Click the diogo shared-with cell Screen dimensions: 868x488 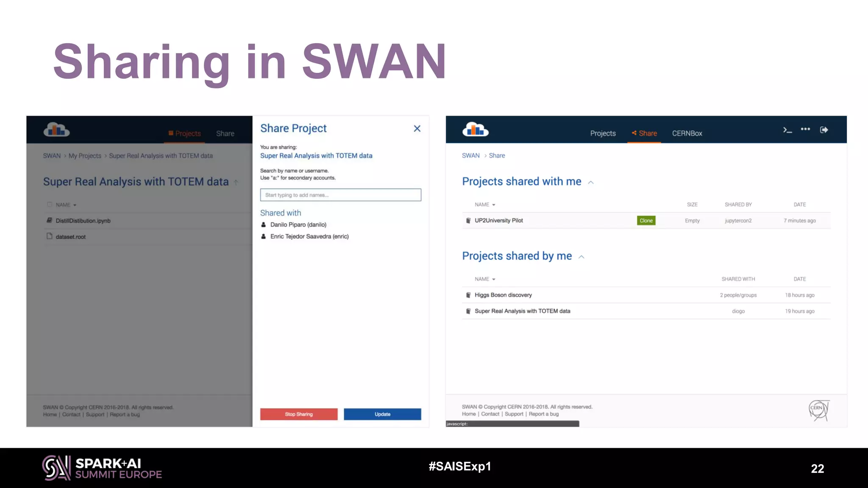[x=738, y=311]
